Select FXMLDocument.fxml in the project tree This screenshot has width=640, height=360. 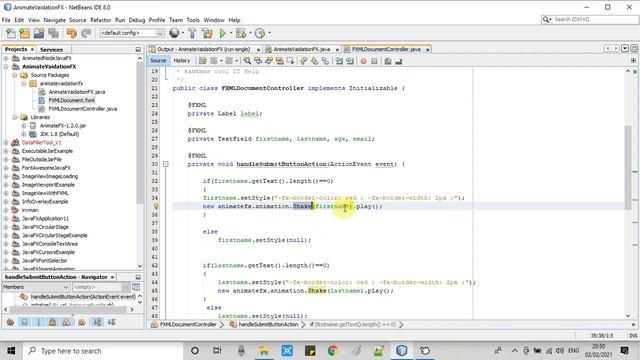[x=71, y=100]
